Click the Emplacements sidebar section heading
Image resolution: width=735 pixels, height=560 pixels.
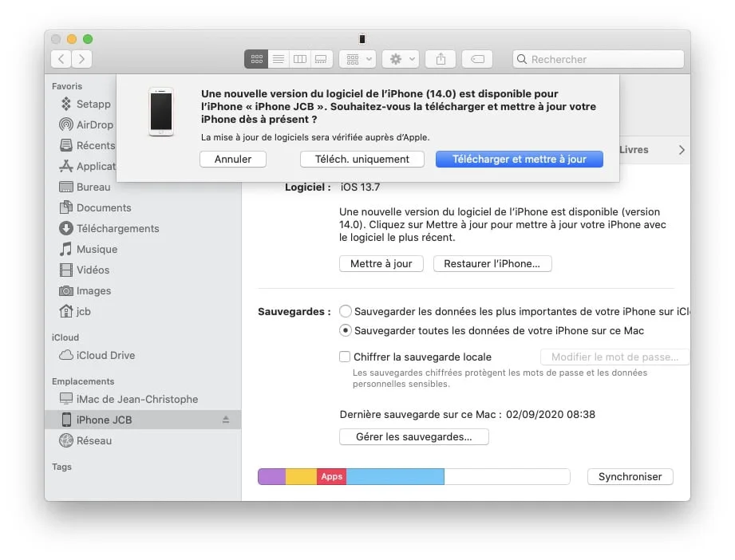point(83,381)
